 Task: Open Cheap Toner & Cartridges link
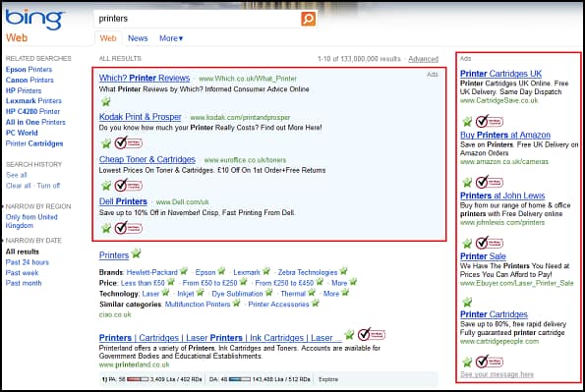147,159
